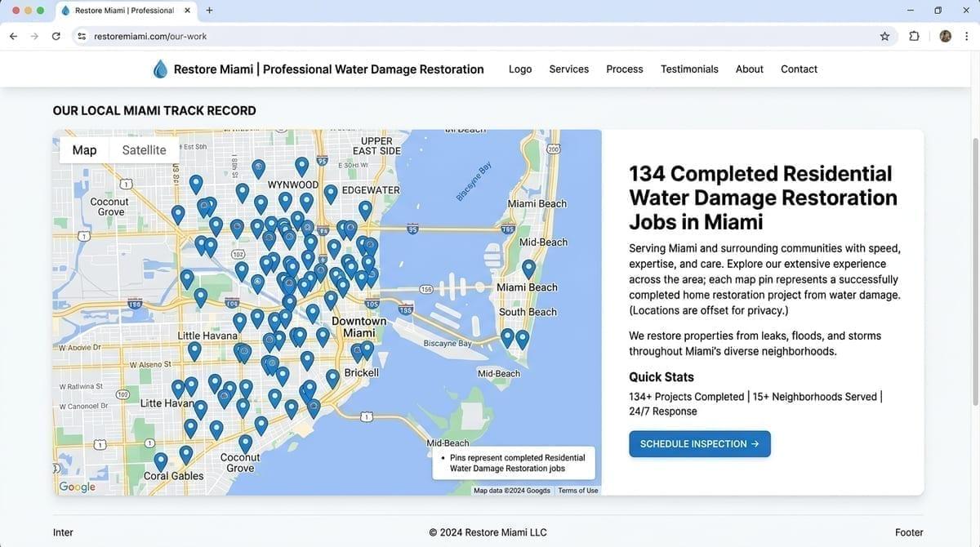This screenshot has height=547, width=980.
Task: Select the Map view button
Action: (83, 149)
